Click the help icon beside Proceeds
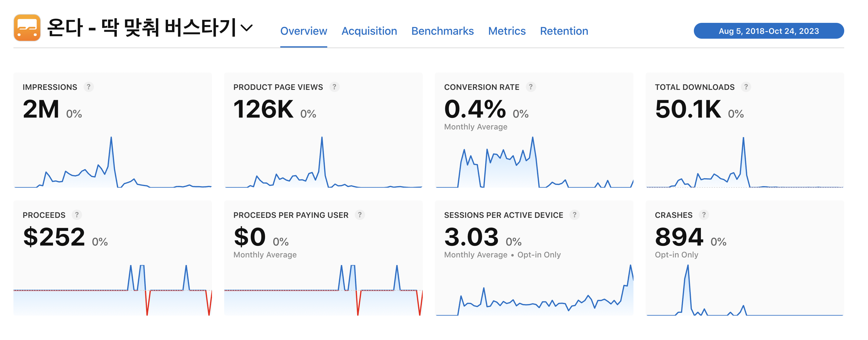The height and width of the screenshot is (340, 868). point(77,215)
